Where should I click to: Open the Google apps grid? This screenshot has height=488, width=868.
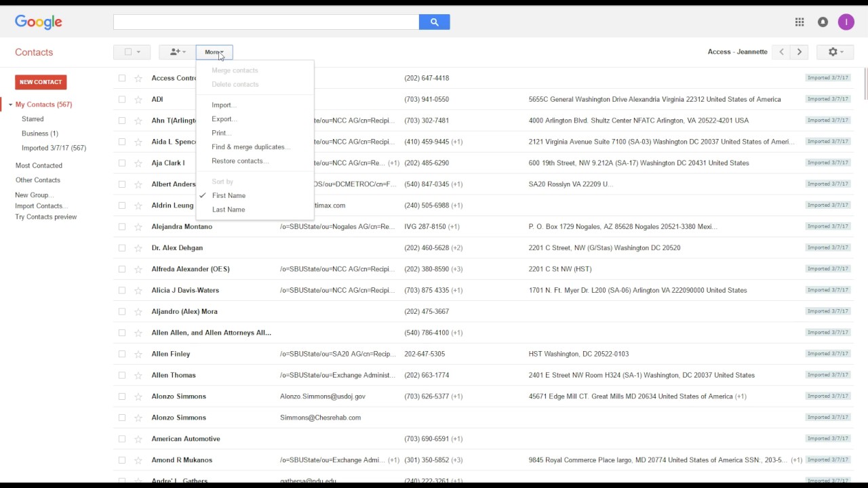click(800, 22)
